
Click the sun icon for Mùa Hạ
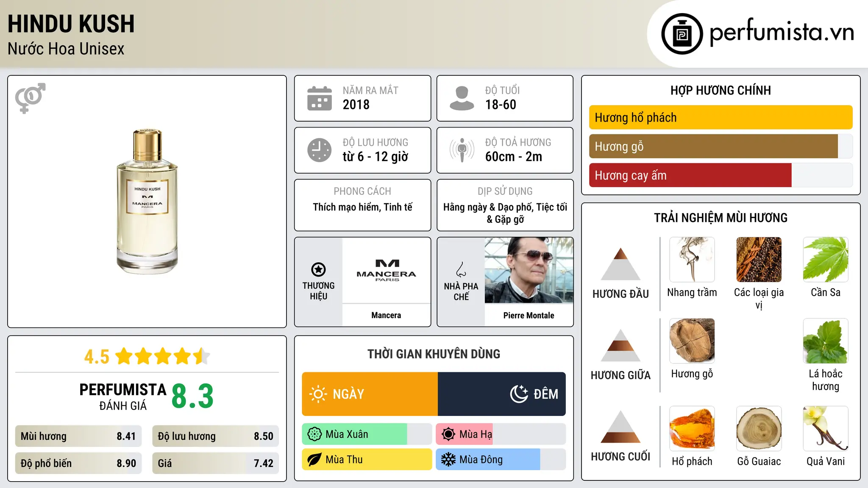(448, 434)
